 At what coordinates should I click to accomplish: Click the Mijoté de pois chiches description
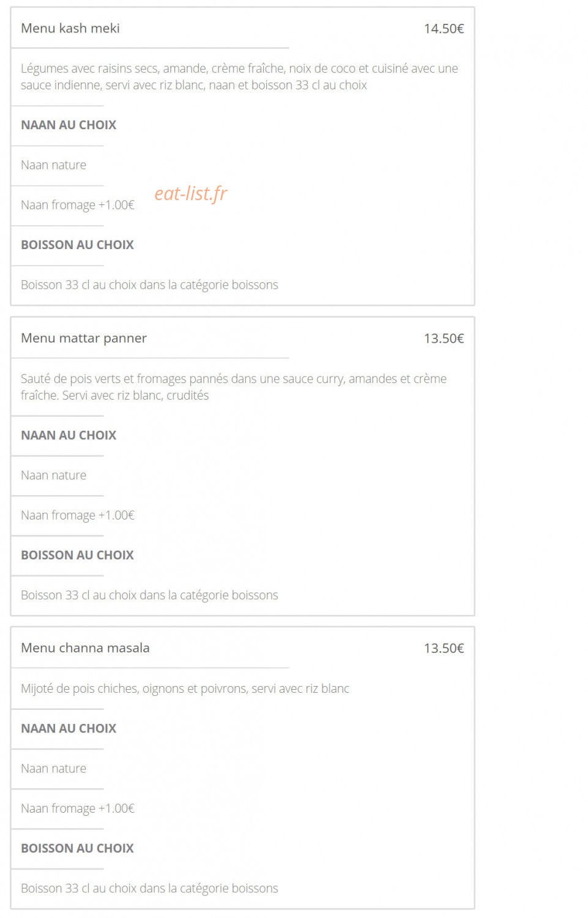pos(185,689)
